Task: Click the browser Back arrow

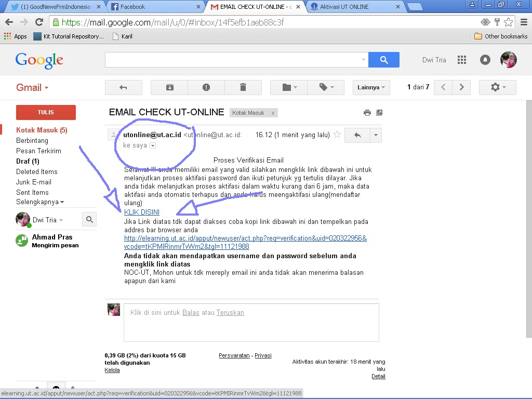Action: point(9,22)
